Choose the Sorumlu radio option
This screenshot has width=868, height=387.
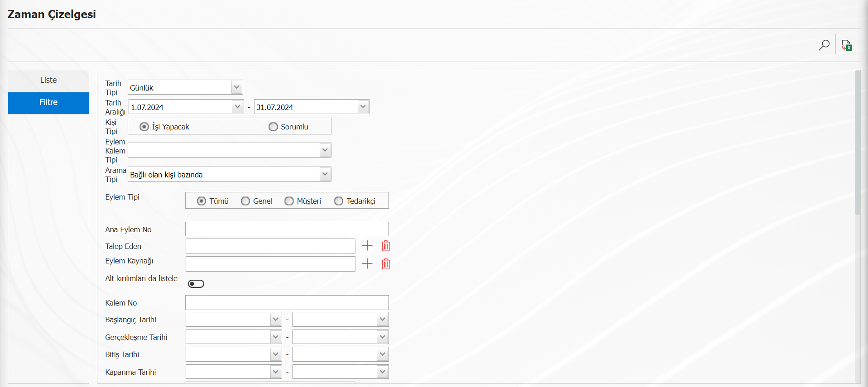point(273,127)
